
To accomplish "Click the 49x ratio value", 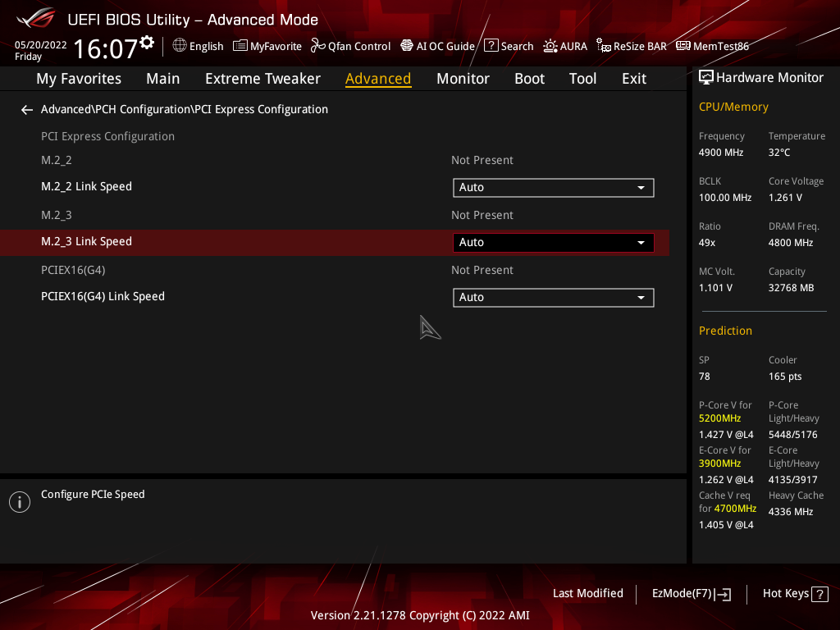I will coord(706,243).
